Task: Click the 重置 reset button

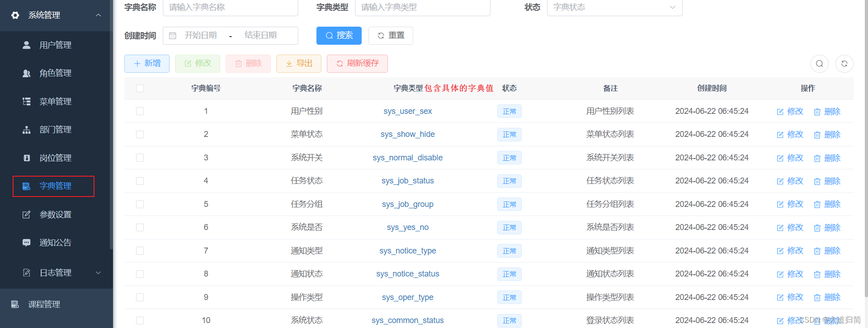Action: click(391, 35)
